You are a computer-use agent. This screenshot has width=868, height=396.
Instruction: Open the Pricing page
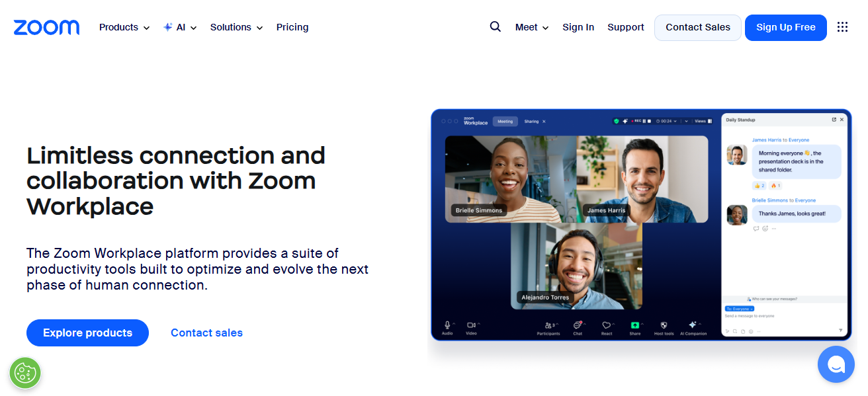[292, 27]
